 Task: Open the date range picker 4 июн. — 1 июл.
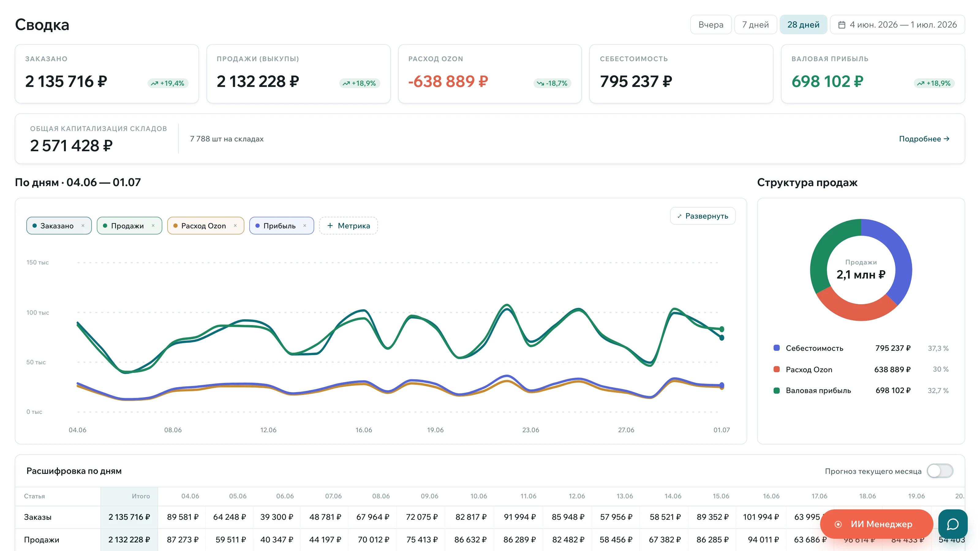[897, 25]
